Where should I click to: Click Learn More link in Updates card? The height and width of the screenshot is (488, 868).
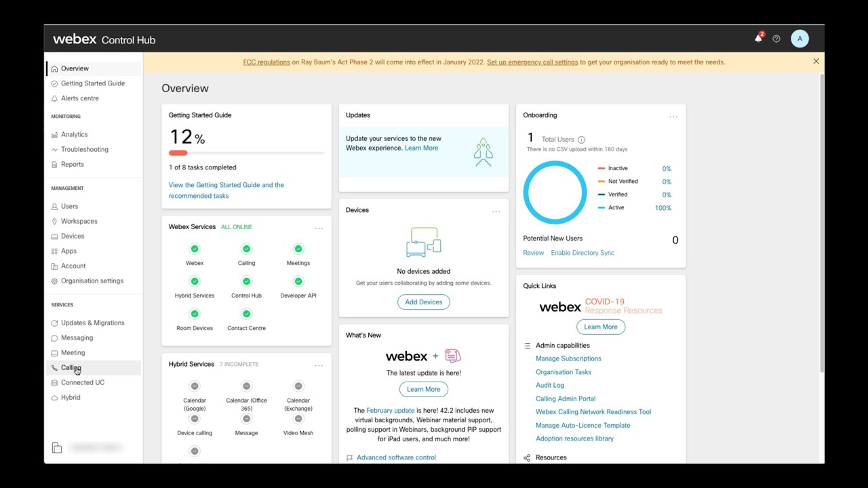pyautogui.click(x=421, y=148)
